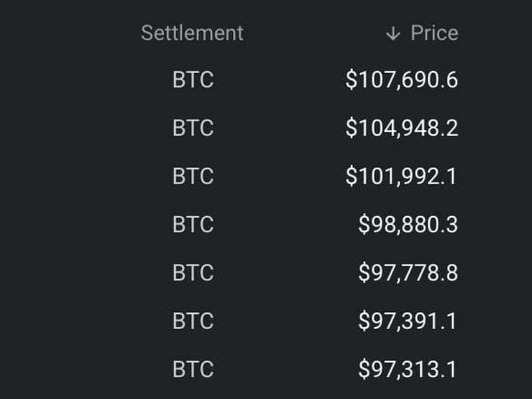Select the $97,313.1 price cell
This screenshot has height=399, width=532.
tap(408, 370)
